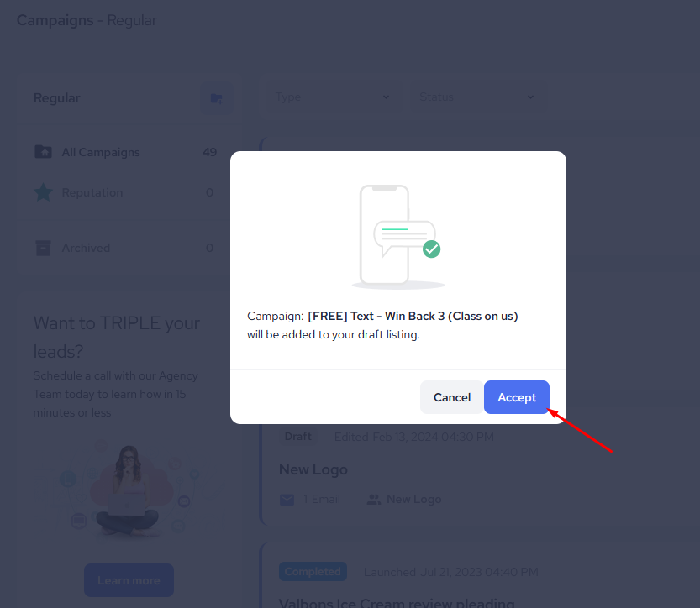Screen dimensions: 700x608
Task: Click the phone message illustration in dialog
Action: pos(398,237)
